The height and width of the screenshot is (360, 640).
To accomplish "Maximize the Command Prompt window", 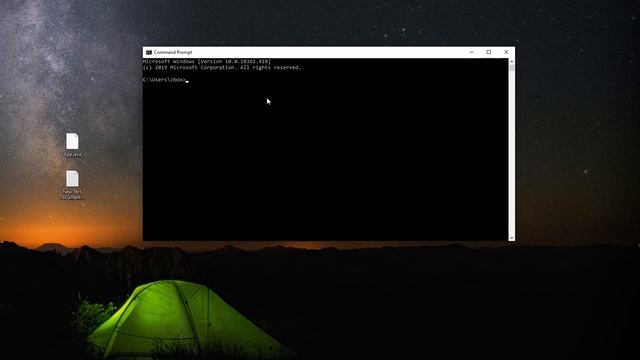I will [489, 52].
